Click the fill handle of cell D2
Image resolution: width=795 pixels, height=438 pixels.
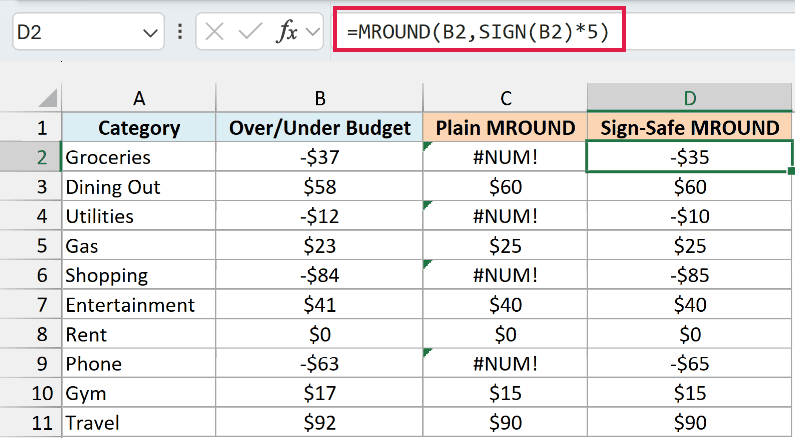pos(791,171)
